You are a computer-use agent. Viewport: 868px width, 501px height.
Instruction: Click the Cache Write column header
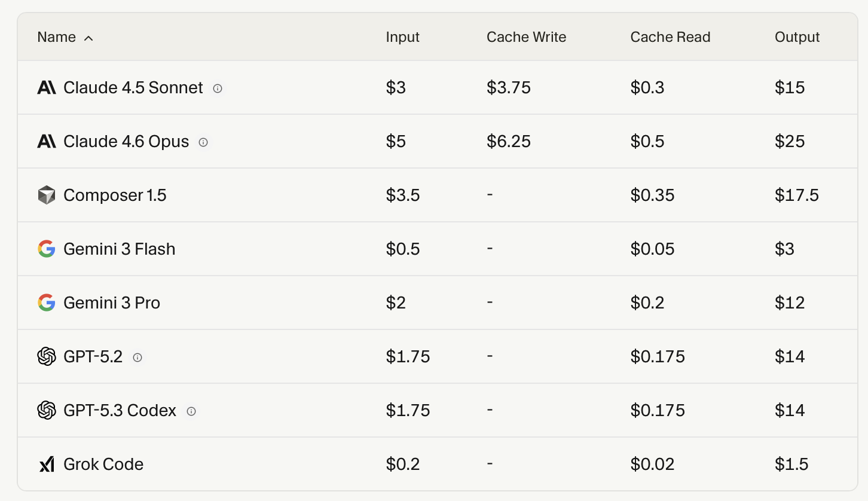(526, 37)
